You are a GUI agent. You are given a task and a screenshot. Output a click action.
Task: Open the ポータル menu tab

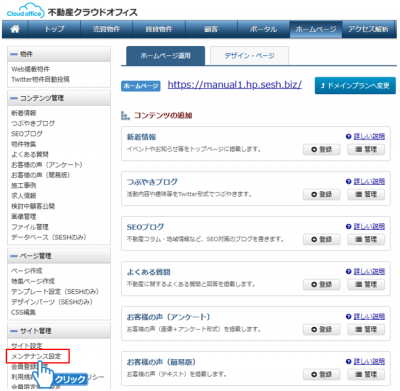264,29
